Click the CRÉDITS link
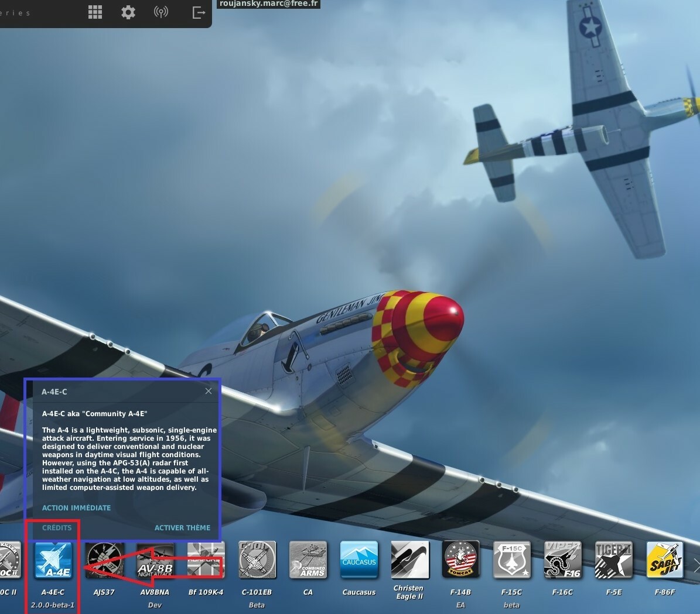 57,527
